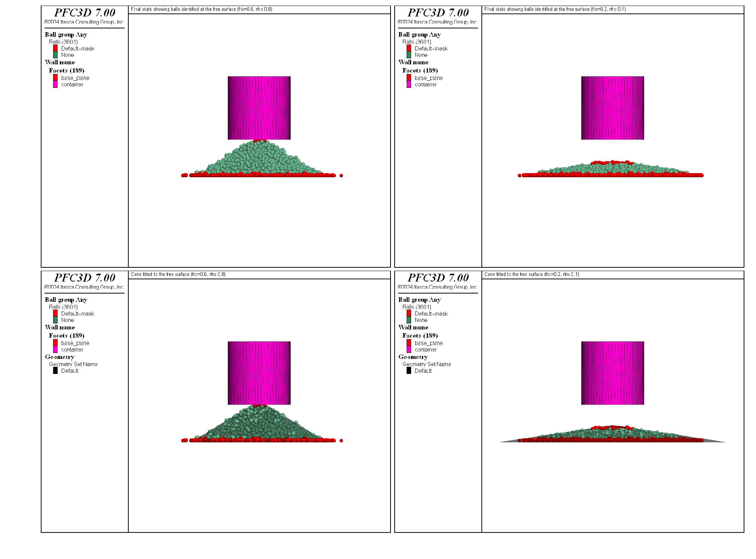Click 'Wall name' heading in fric=0.2 final state legend
Viewport: 756px width, 559px height.
(x=413, y=62)
